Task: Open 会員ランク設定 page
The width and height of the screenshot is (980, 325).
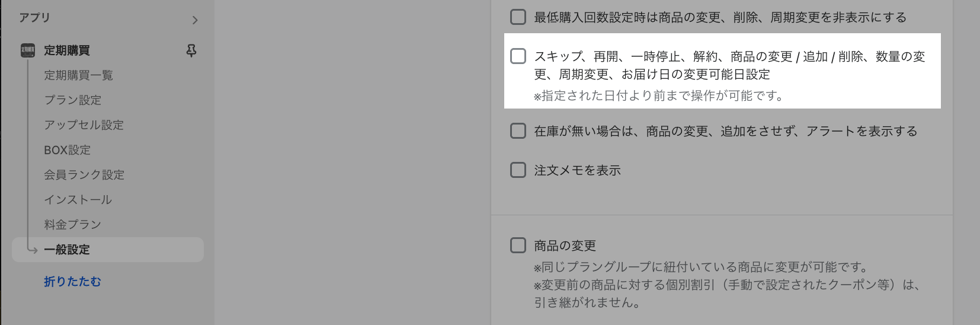Action: [84, 175]
